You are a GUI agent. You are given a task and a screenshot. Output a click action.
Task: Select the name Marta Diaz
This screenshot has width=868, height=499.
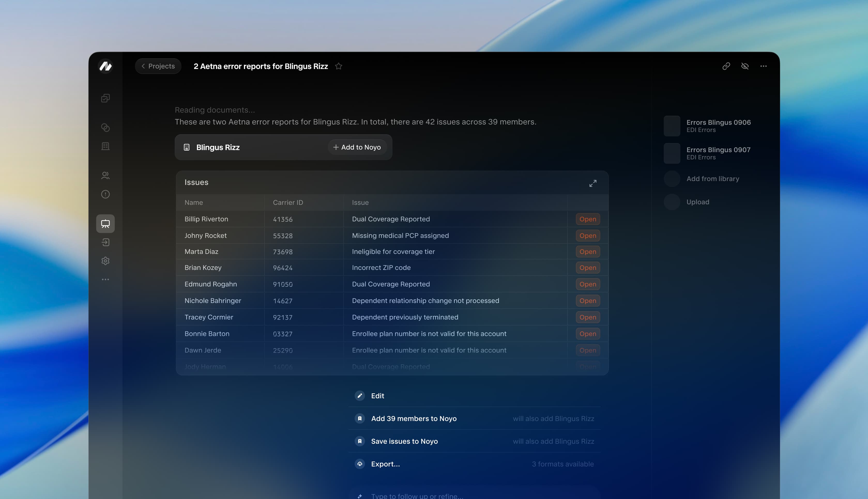coord(201,252)
